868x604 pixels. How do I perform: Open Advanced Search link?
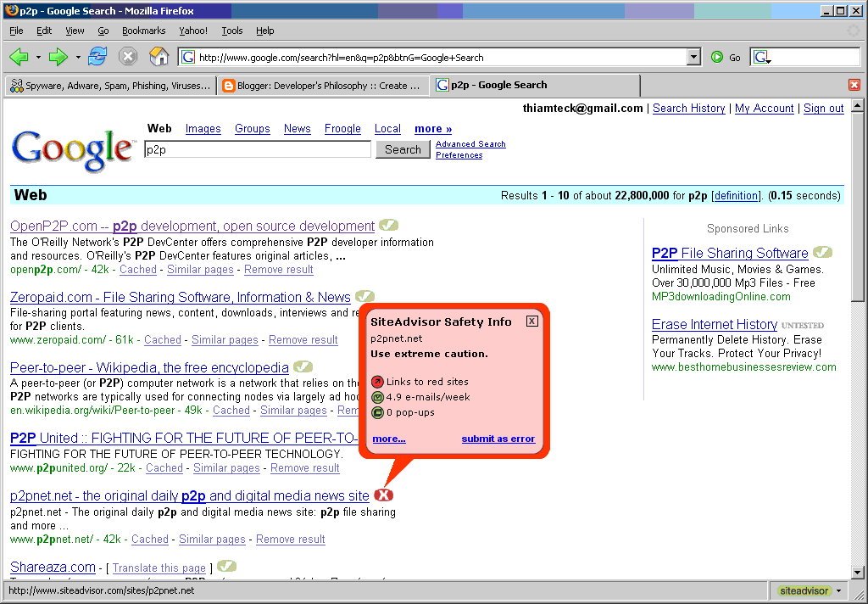click(x=470, y=144)
